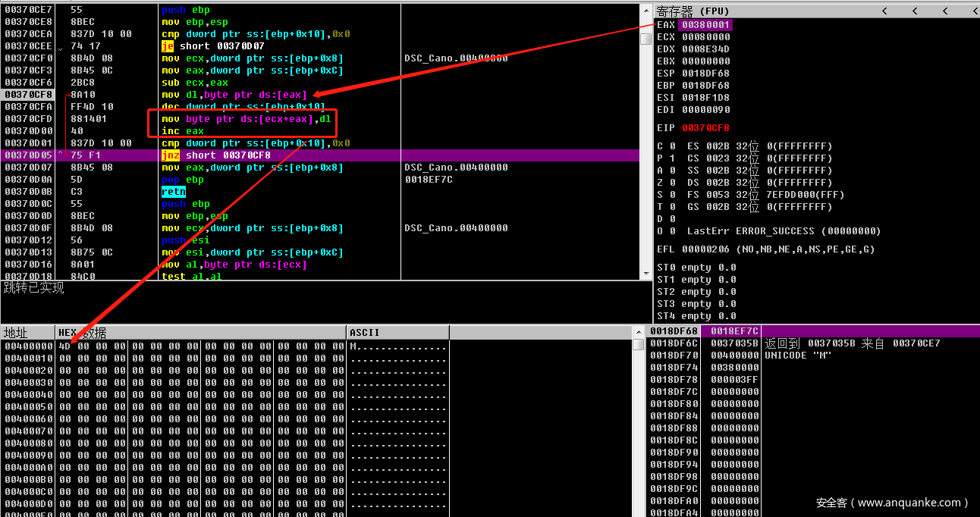This screenshot has width=980, height=517.
Task: Click the hex dump pane scrollbar thumb
Action: [x=639, y=346]
